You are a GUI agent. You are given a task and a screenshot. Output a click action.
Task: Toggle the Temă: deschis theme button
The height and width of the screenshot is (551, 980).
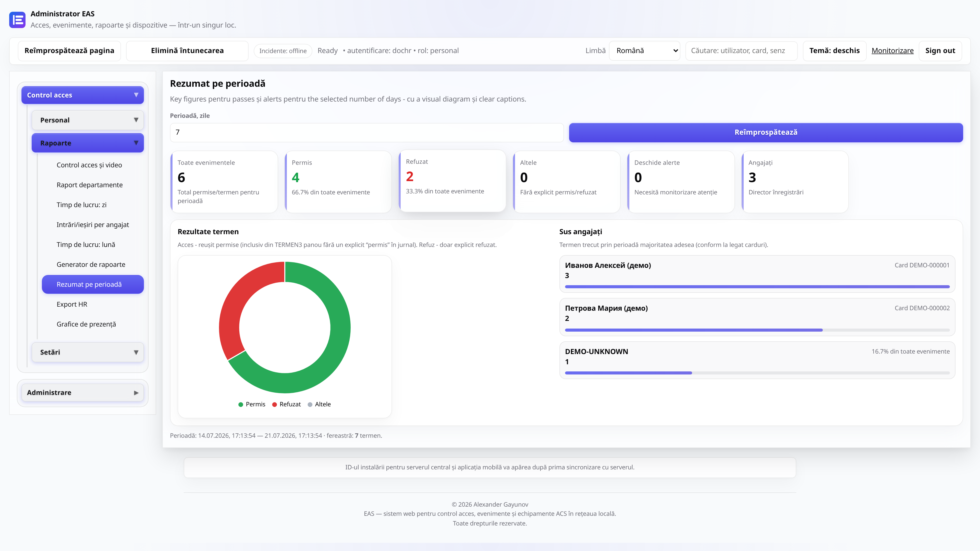point(834,51)
